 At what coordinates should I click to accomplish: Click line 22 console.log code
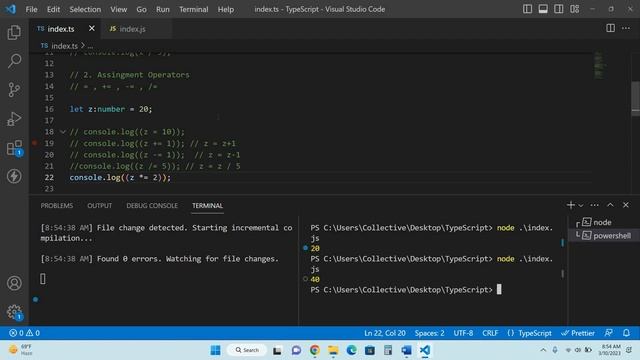pos(120,178)
